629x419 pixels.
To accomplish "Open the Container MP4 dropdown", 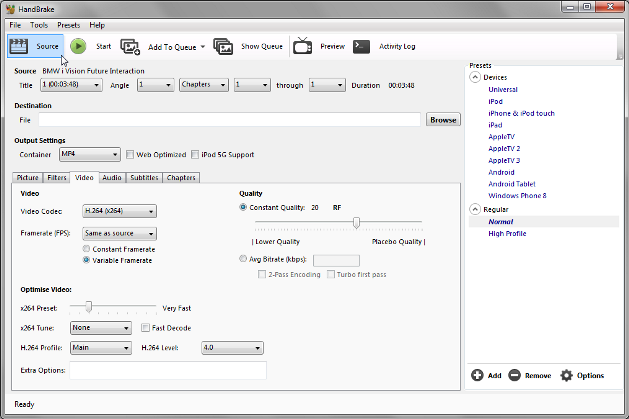I will [x=89, y=154].
